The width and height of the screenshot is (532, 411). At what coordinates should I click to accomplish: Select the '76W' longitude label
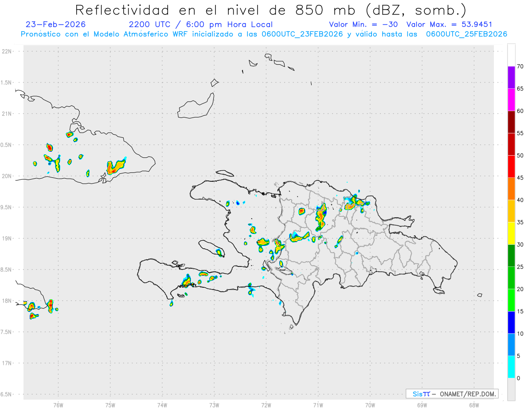coord(58,405)
